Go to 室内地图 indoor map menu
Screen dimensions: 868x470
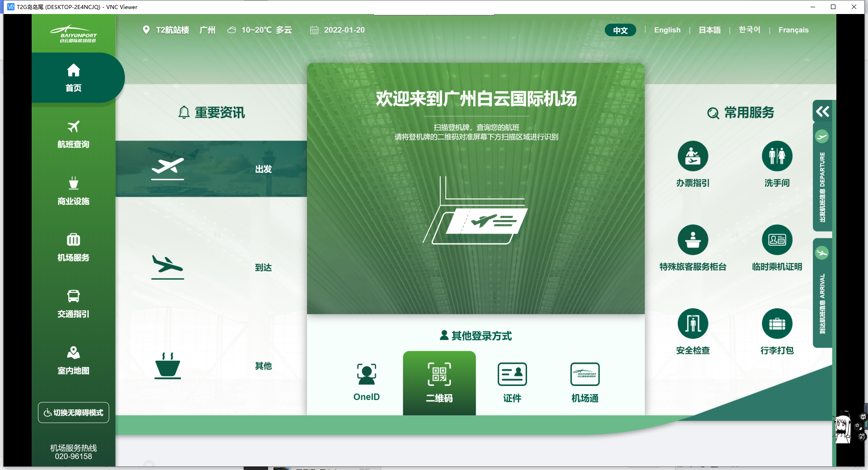73,361
